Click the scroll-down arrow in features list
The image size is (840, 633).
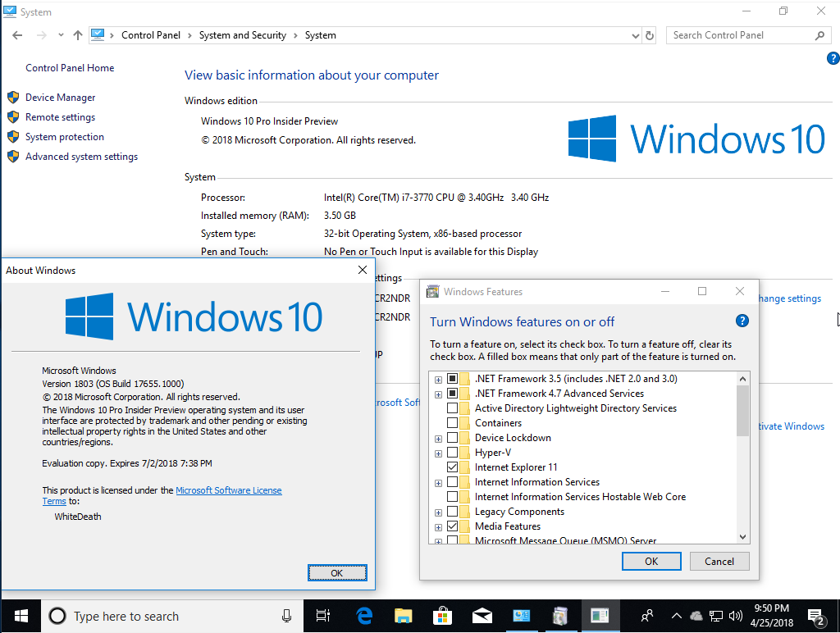[x=742, y=536]
